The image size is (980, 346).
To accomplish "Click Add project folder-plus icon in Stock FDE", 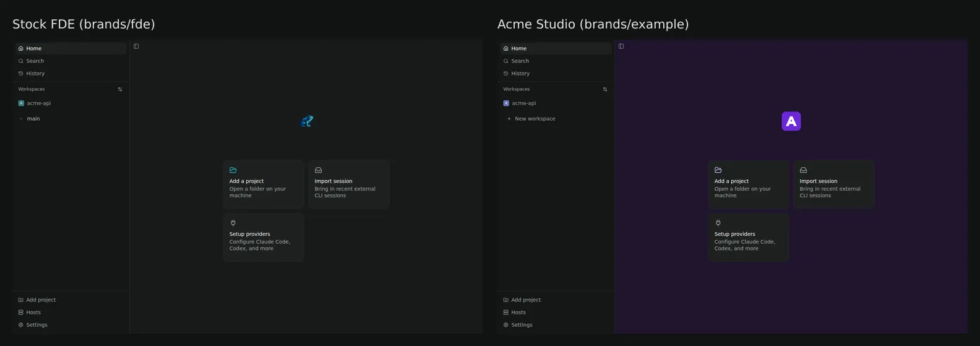I will pyautogui.click(x=21, y=300).
